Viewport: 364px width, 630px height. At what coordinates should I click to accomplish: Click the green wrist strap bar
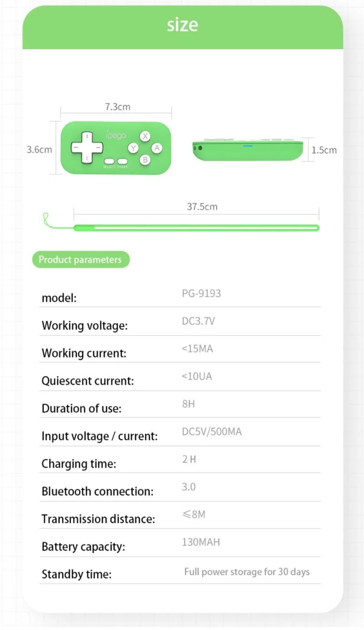pos(197,228)
